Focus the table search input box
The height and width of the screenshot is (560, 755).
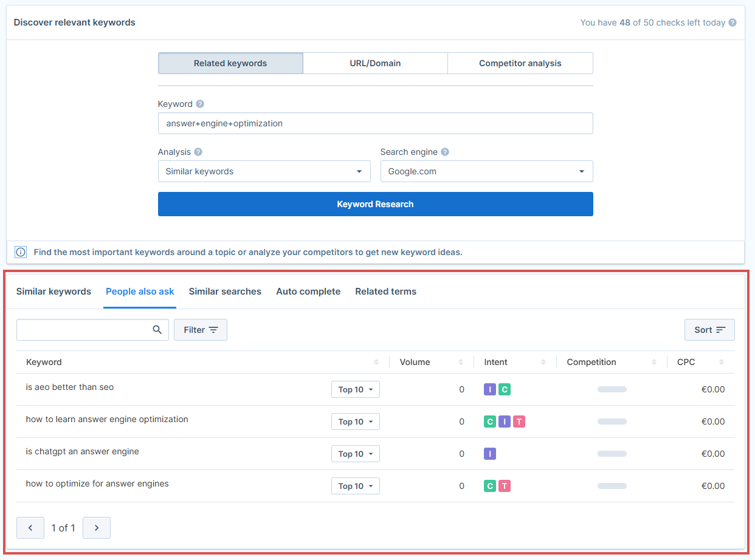point(92,330)
